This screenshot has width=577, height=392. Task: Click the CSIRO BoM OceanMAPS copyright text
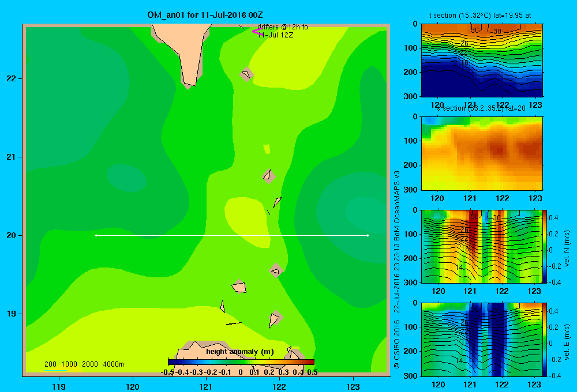[397, 270]
